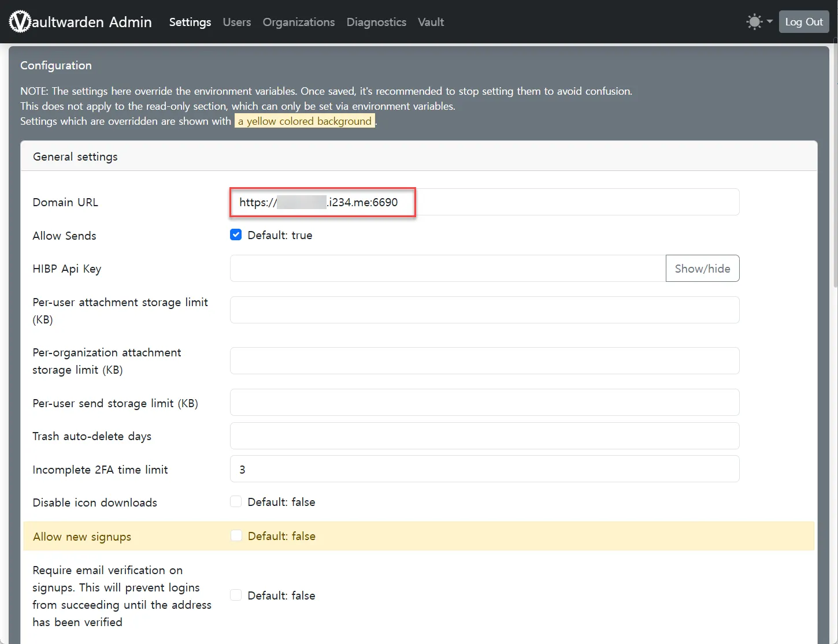Open the Settings nav item
The image size is (838, 644).
click(x=190, y=22)
